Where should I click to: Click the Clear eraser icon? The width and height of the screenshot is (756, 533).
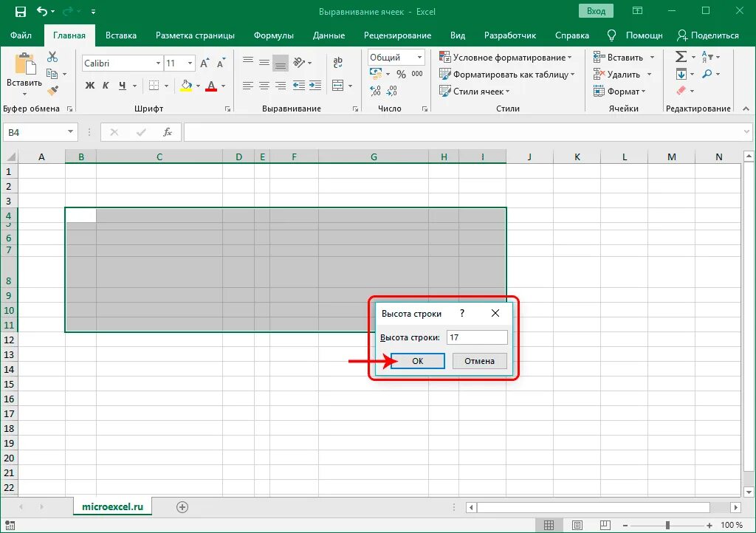(681, 91)
